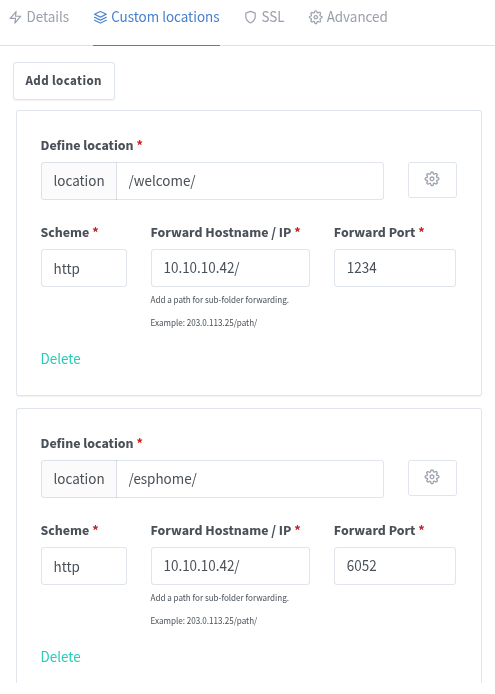The image size is (495, 694).
Task: Delete the /esphome/ location entry
Action: click(61, 656)
